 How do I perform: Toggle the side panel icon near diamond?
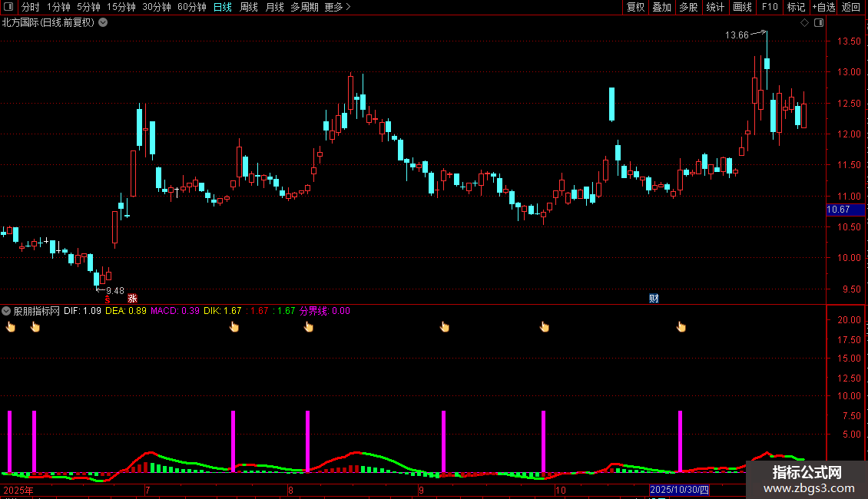pos(819,23)
